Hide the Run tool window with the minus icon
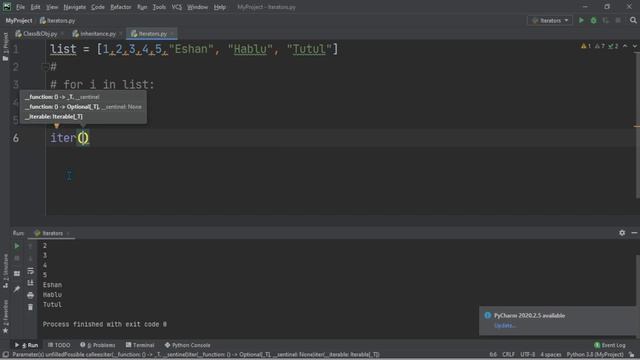 point(634,233)
